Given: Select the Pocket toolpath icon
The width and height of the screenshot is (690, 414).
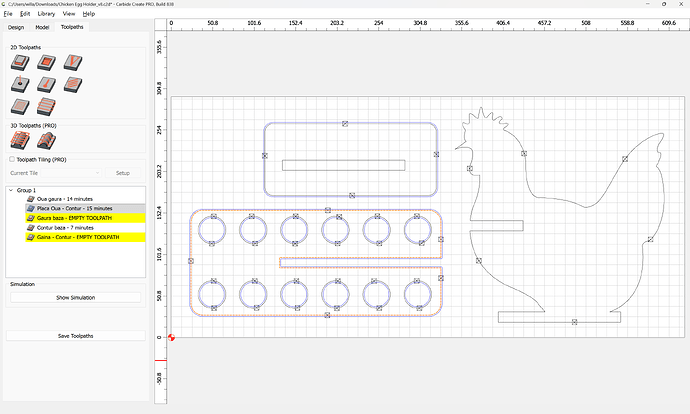Looking at the screenshot, I should [43, 63].
